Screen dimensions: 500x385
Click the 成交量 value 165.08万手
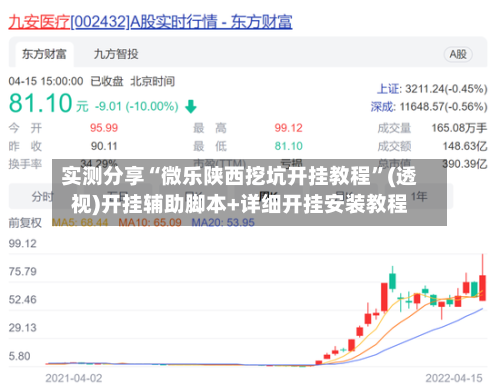tap(459, 128)
